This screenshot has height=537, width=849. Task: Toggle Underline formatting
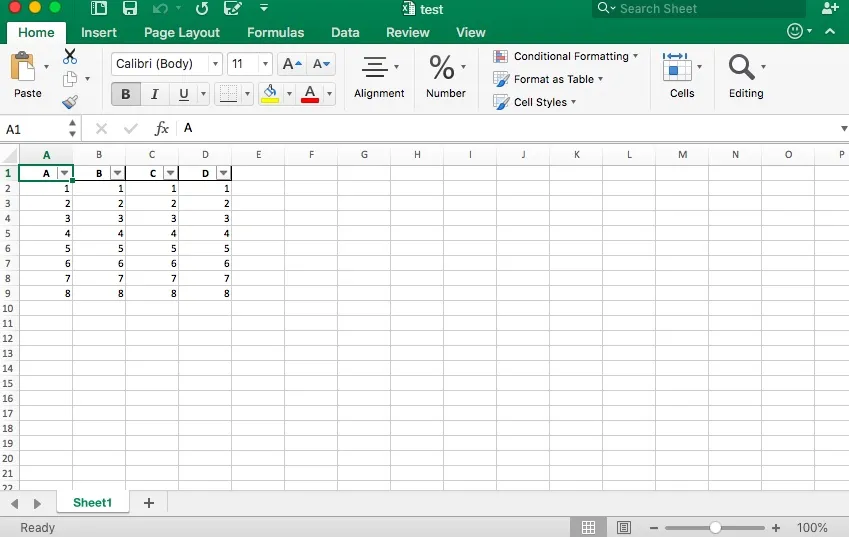point(184,94)
